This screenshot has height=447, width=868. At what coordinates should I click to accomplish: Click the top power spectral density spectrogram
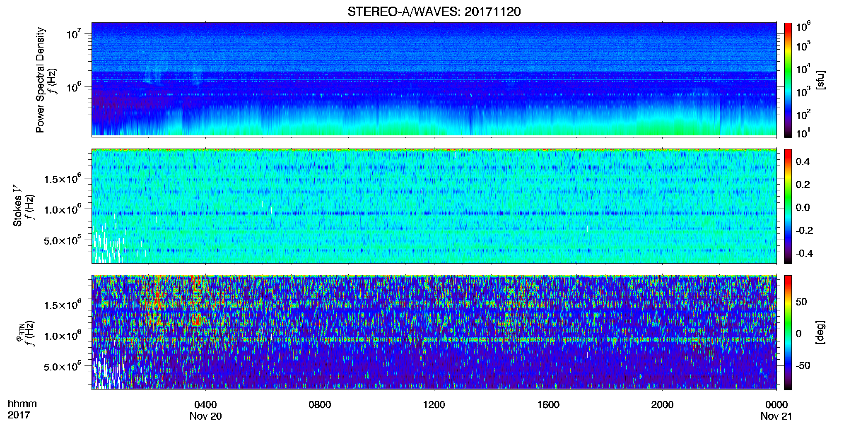click(x=434, y=79)
